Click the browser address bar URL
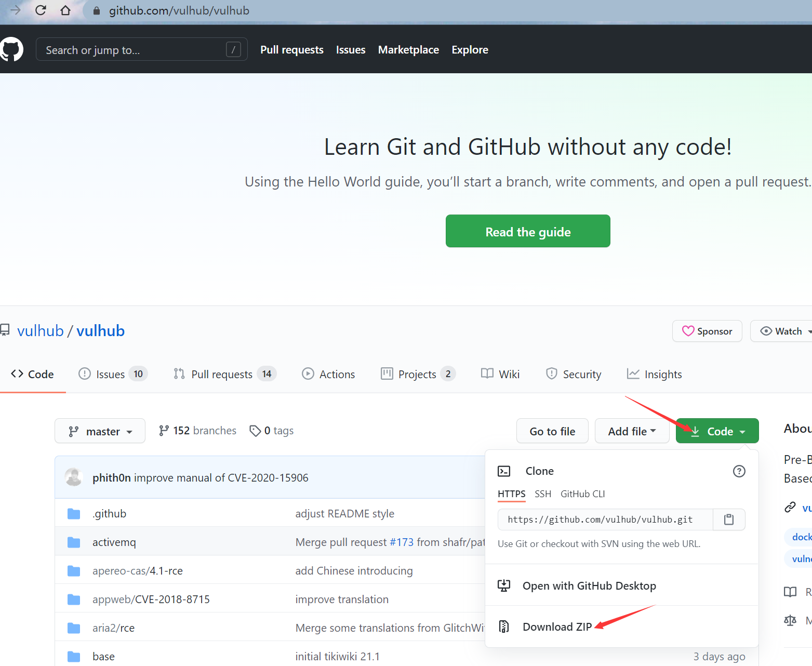812x666 pixels. point(179,10)
